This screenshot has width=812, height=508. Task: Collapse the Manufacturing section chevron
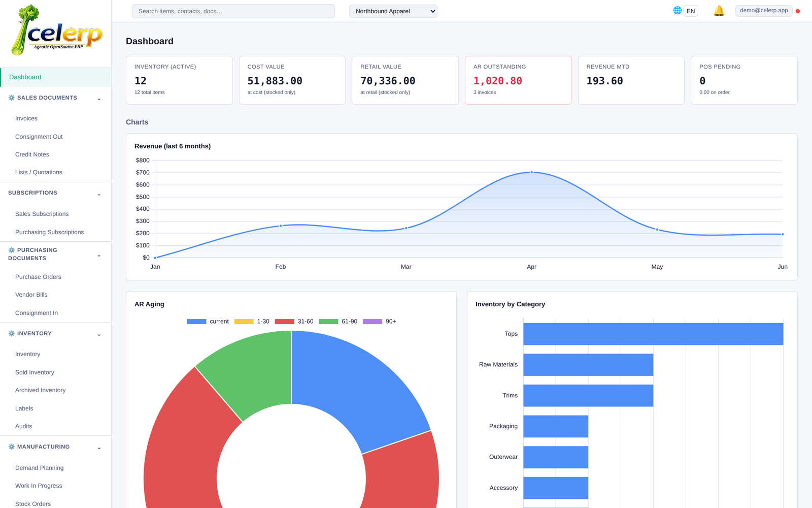point(99,448)
